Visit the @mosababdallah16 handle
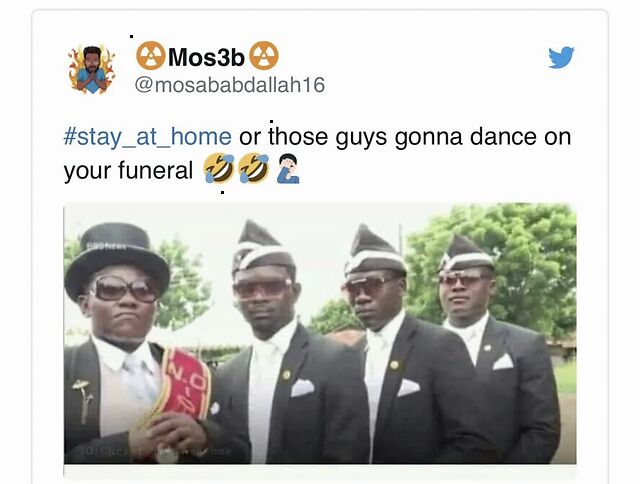640x484 pixels. (x=230, y=85)
